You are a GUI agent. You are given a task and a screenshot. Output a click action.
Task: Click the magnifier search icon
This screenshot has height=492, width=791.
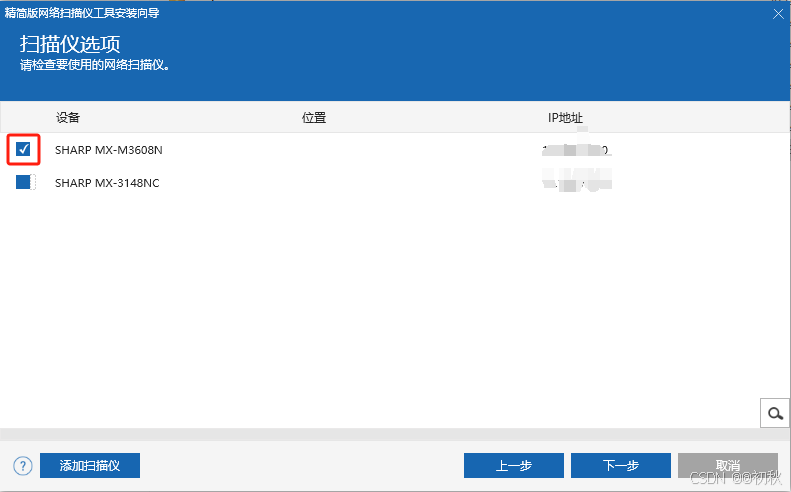click(x=775, y=413)
